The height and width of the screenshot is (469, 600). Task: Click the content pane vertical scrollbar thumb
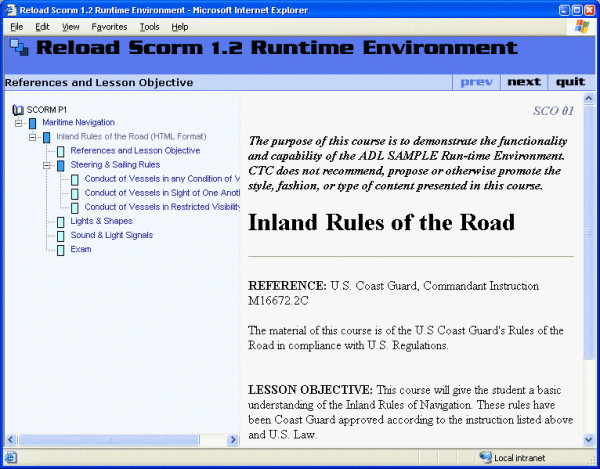coord(589,232)
